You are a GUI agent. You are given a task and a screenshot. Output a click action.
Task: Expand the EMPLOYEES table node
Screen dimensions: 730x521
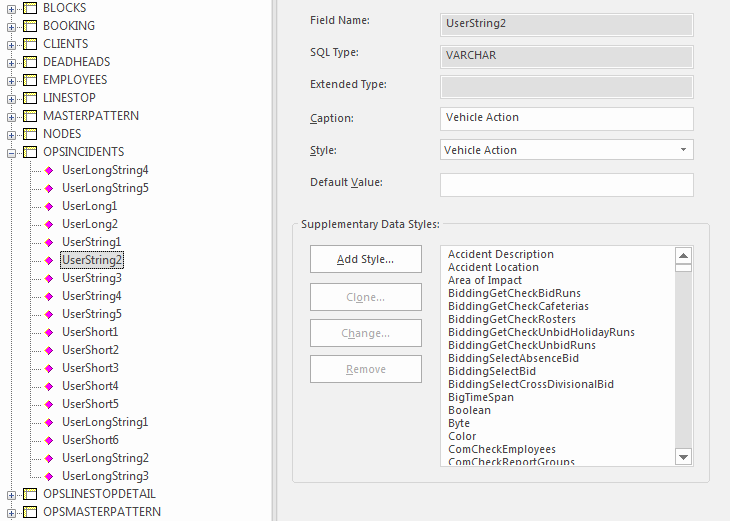pyautogui.click(x=11, y=81)
